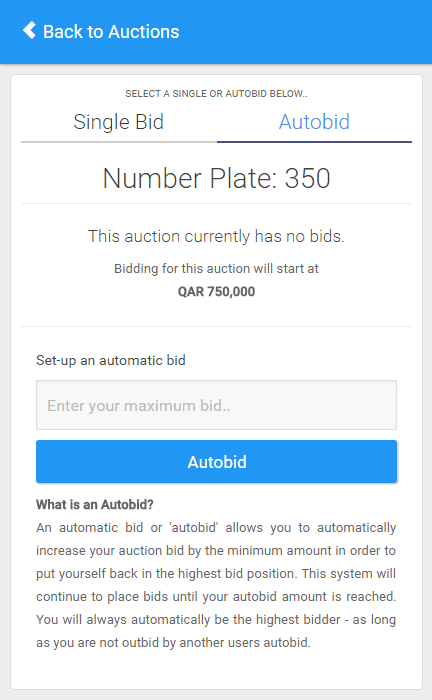Click the Number Plate: 350 heading

[216, 178]
